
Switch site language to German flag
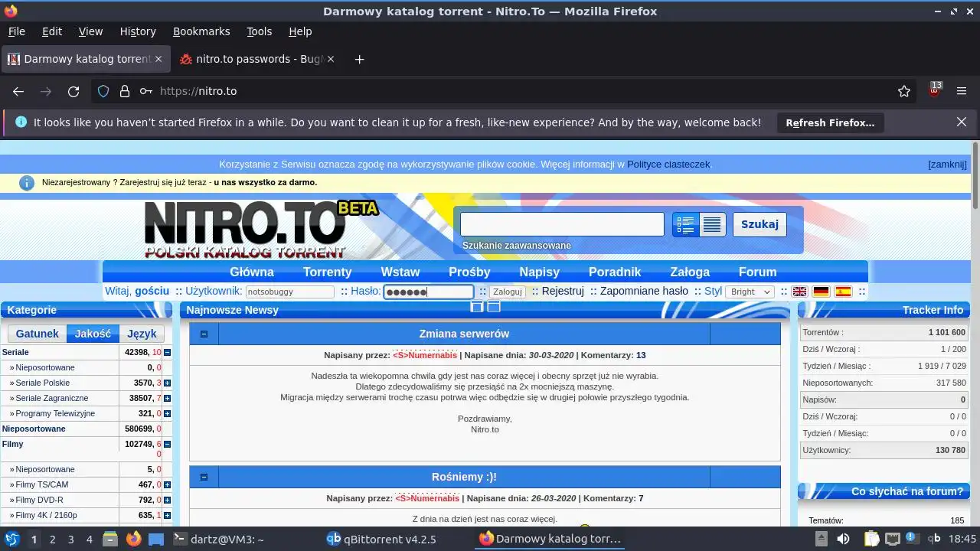coord(821,292)
